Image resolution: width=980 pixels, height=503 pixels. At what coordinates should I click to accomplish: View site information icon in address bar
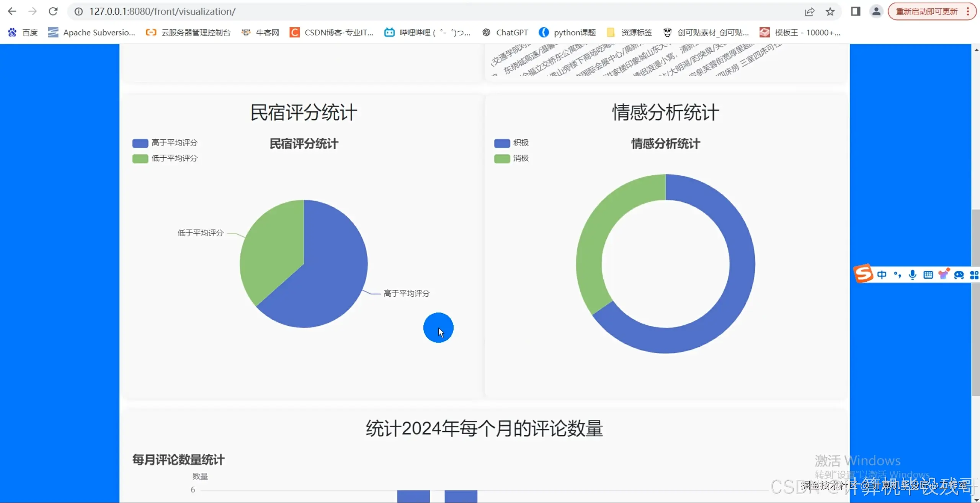[78, 11]
